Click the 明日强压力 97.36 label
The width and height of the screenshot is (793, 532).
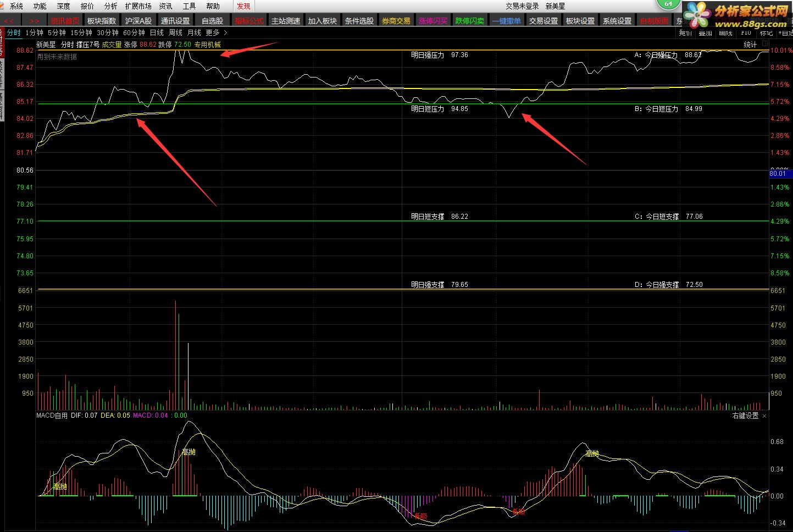click(440, 55)
